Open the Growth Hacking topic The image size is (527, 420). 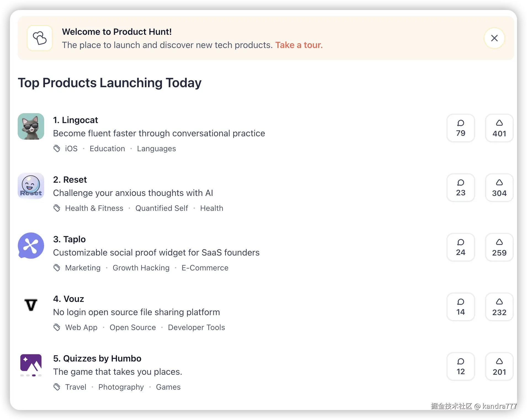[x=141, y=268]
